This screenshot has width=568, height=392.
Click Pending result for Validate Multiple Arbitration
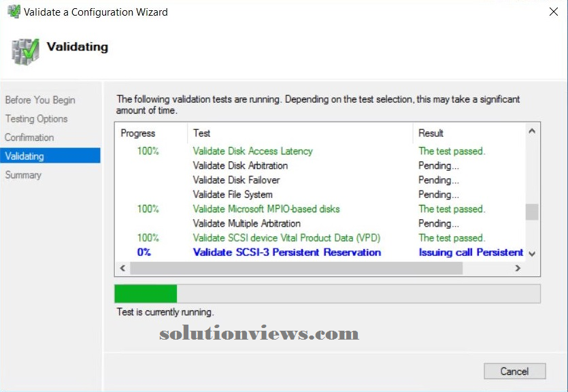(x=438, y=223)
